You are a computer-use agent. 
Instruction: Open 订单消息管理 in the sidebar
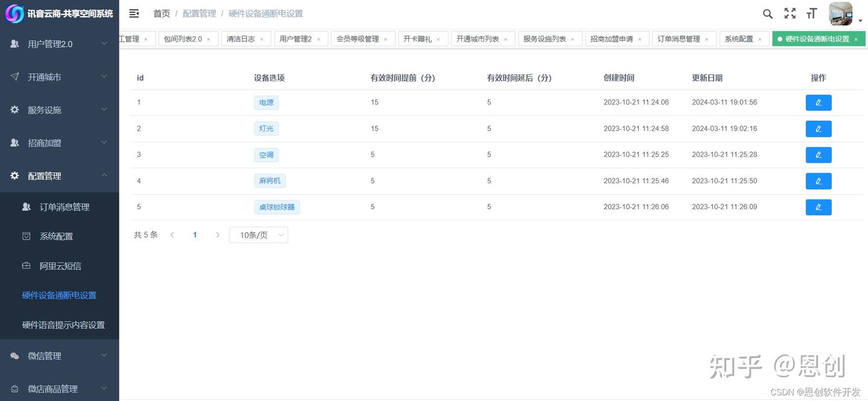pos(60,207)
